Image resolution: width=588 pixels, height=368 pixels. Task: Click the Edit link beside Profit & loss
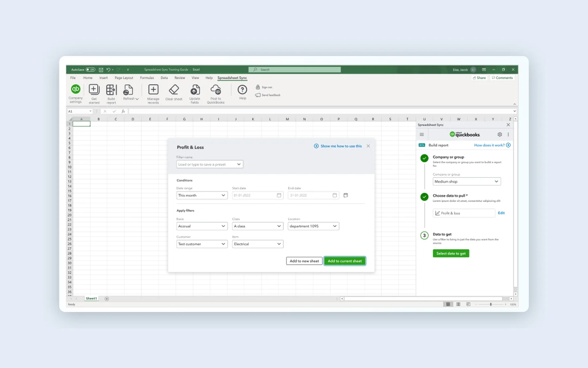[x=501, y=213]
